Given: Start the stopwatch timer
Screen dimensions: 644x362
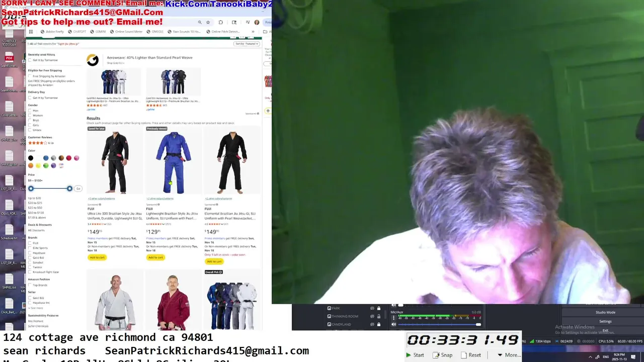Looking at the screenshot, I should pyautogui.click(x=415, y=355).
